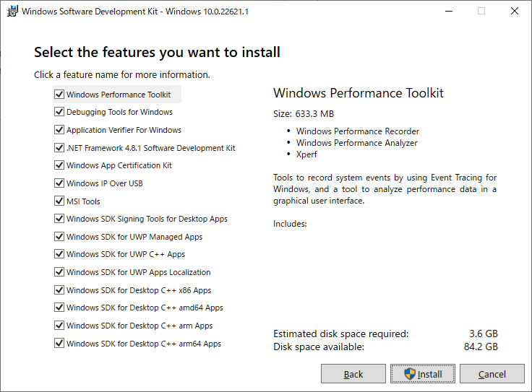Select MSI Tools feature name
Image resolution: width=532 pixels, height=392 pixels.
[x=83, y=201]
